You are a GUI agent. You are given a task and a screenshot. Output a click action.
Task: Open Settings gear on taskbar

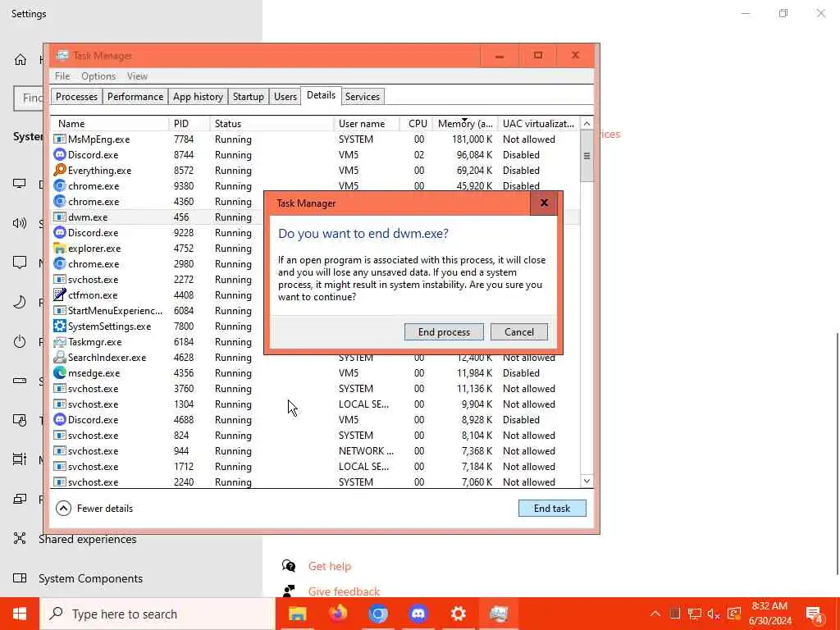pos(458,614)
